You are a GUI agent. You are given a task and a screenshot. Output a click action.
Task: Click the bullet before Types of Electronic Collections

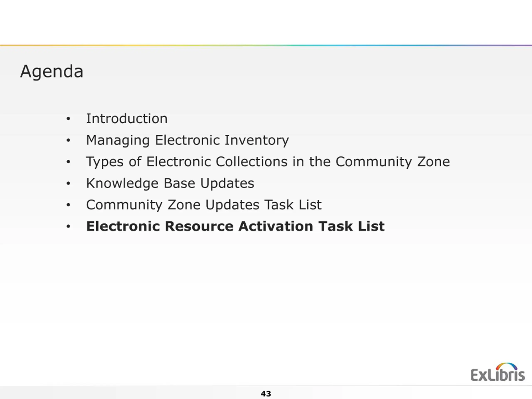tap(68, 162)
